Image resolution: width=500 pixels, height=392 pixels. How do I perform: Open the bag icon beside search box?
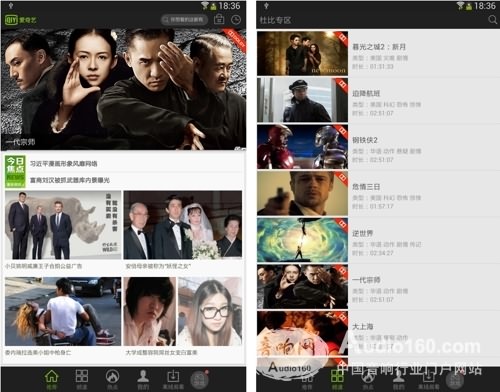[x=219, y=19]
